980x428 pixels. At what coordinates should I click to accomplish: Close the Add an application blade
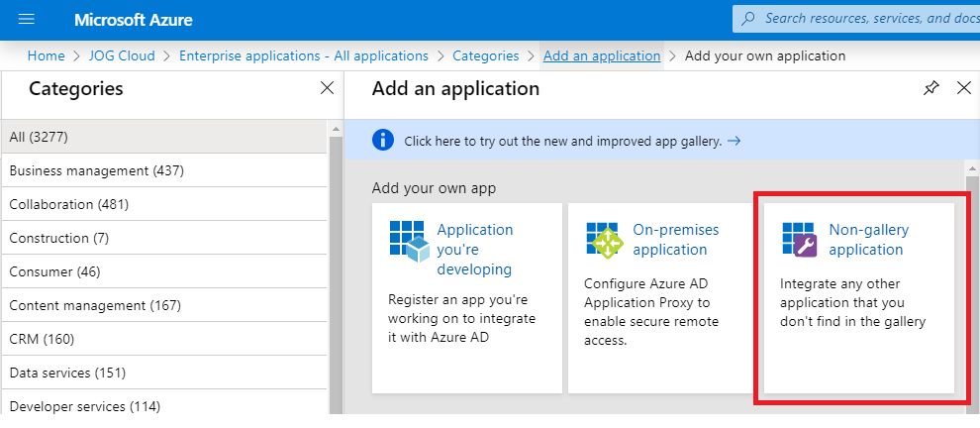pos(964,89)
